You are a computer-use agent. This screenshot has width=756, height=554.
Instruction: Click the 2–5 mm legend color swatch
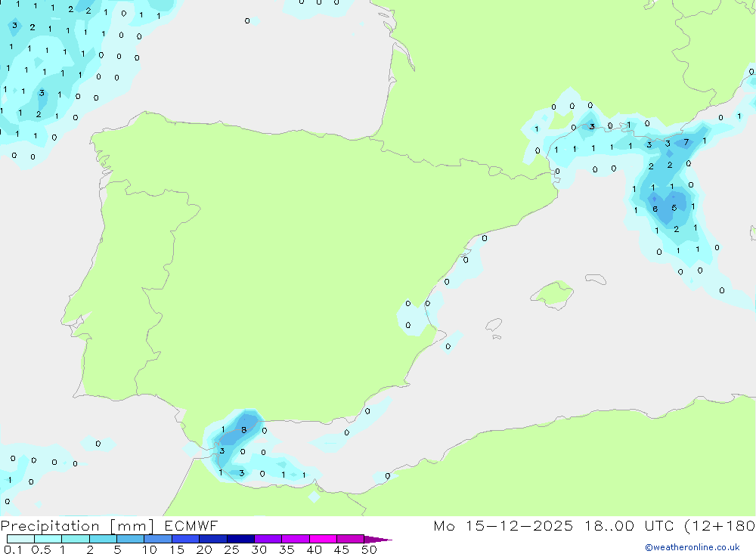point(103,539)
